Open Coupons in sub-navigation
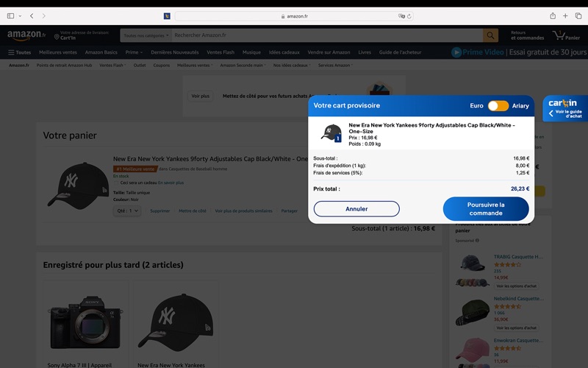 (x=161, y=65)
